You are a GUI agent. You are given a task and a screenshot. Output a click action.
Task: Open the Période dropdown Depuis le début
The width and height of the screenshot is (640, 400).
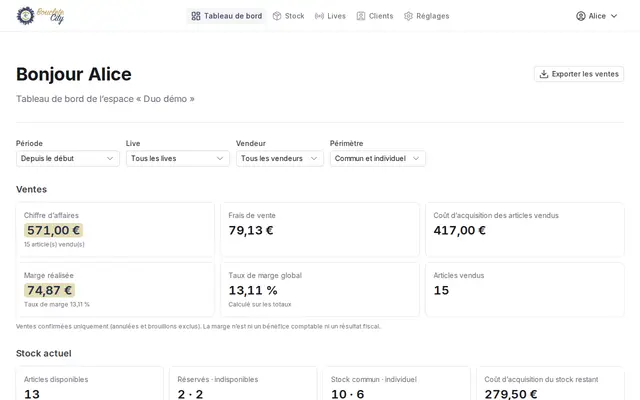point(68,158)
